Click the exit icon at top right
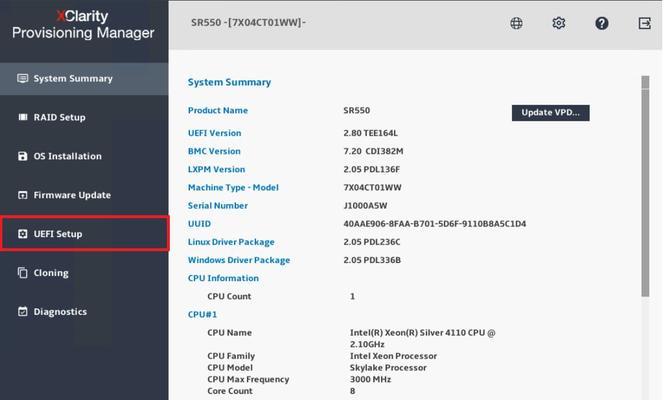The height and width of the screenshot is (400, 664). pyautogui.click(x=645, y=23)
